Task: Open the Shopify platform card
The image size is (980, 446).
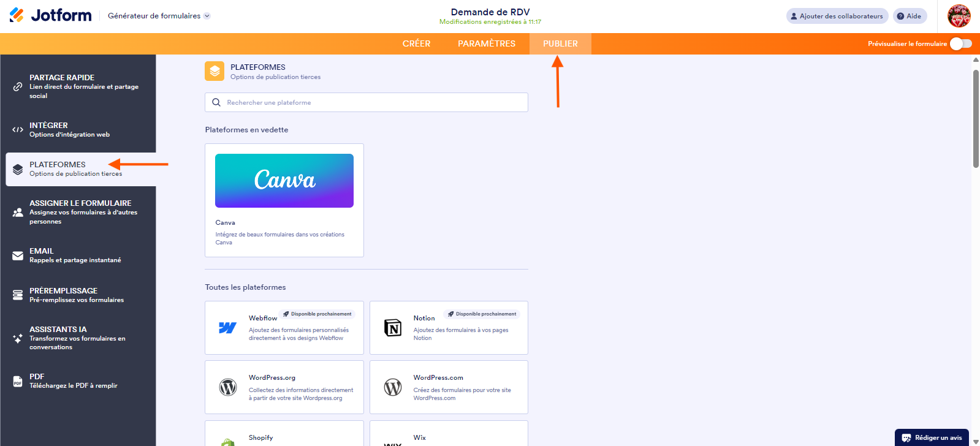Action: pyautogui.click(x=284, y=433)
